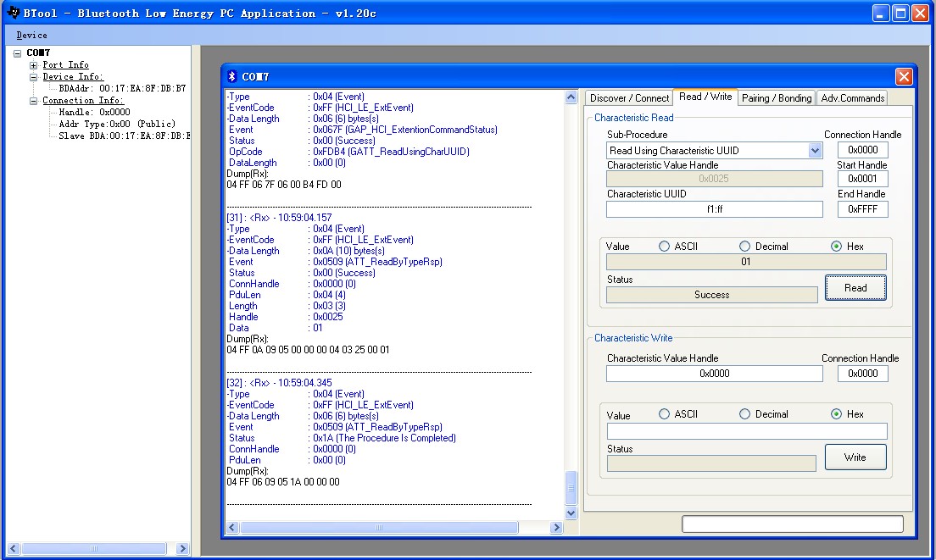Click the log entry header [31]
Screen dimensions: 936x560
pos(279,218)
